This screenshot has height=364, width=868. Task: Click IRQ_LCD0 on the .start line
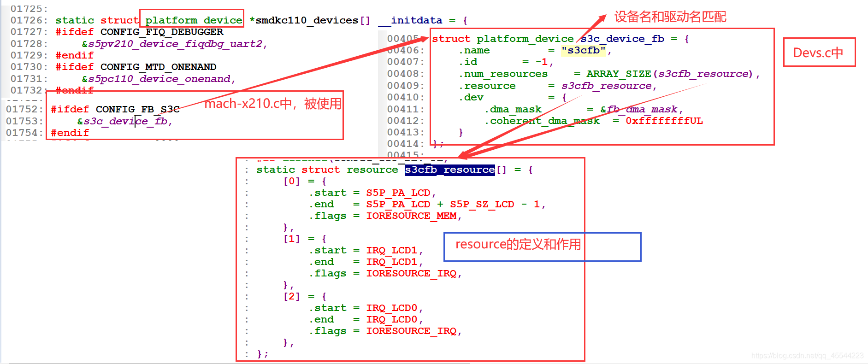[392, 308]
